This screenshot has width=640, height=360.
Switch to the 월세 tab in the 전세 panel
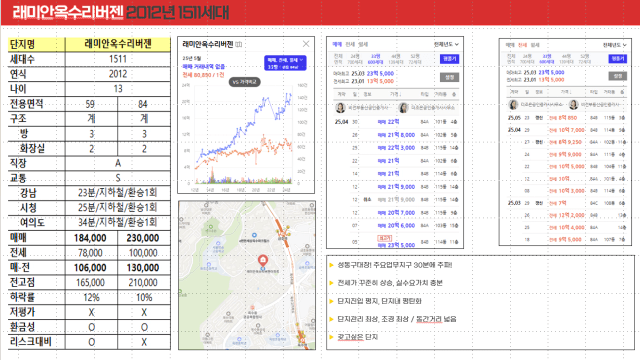click(x=535, y=45)
